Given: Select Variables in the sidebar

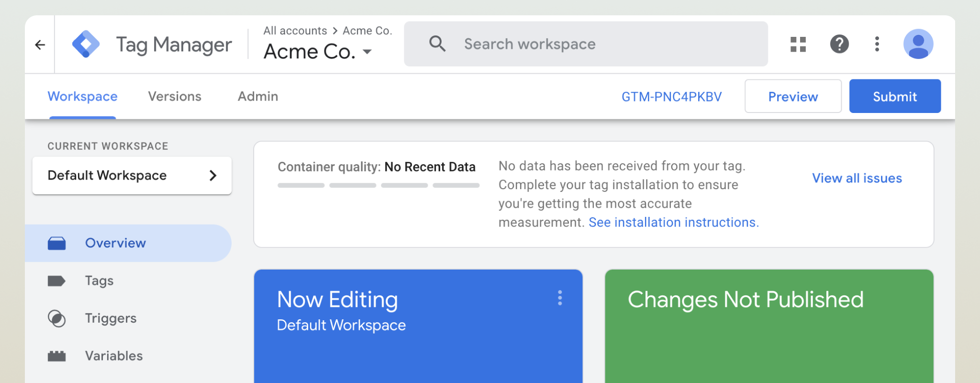Looking at the screenshot, I should [x=128, y=356].
